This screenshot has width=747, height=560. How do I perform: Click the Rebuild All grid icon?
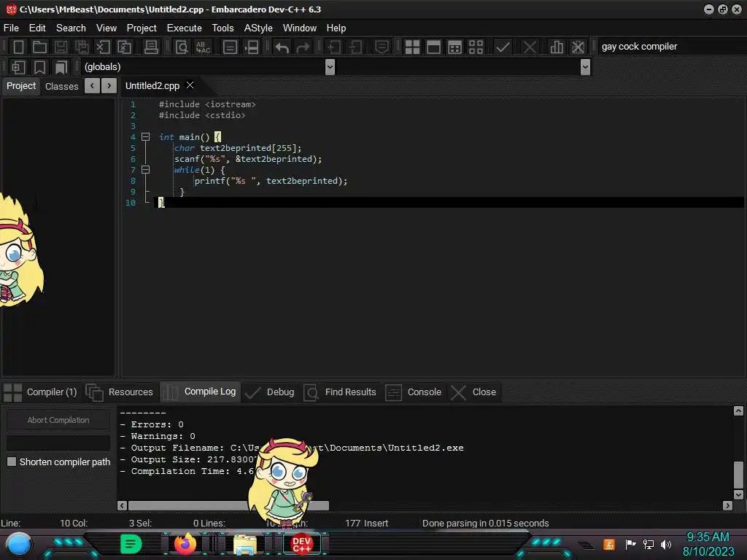tap(476, 47)
